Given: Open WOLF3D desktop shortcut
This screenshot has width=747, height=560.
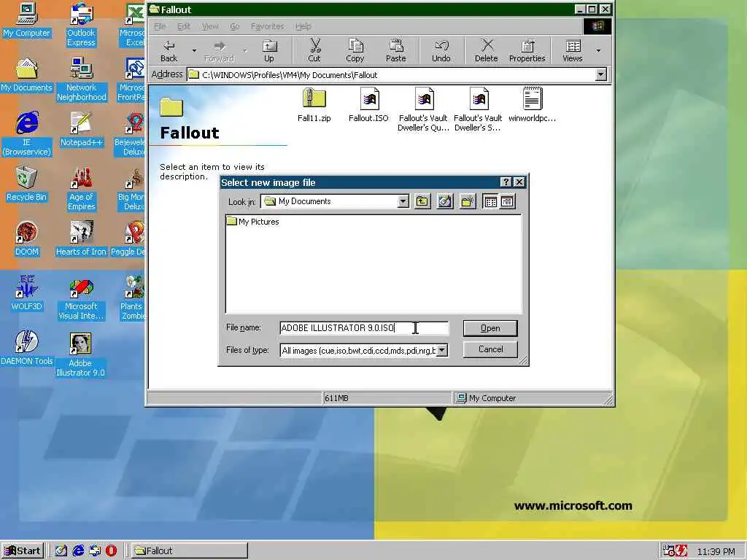Looking at the screenshot, I should pyautogui.click(x=27, y=293).
